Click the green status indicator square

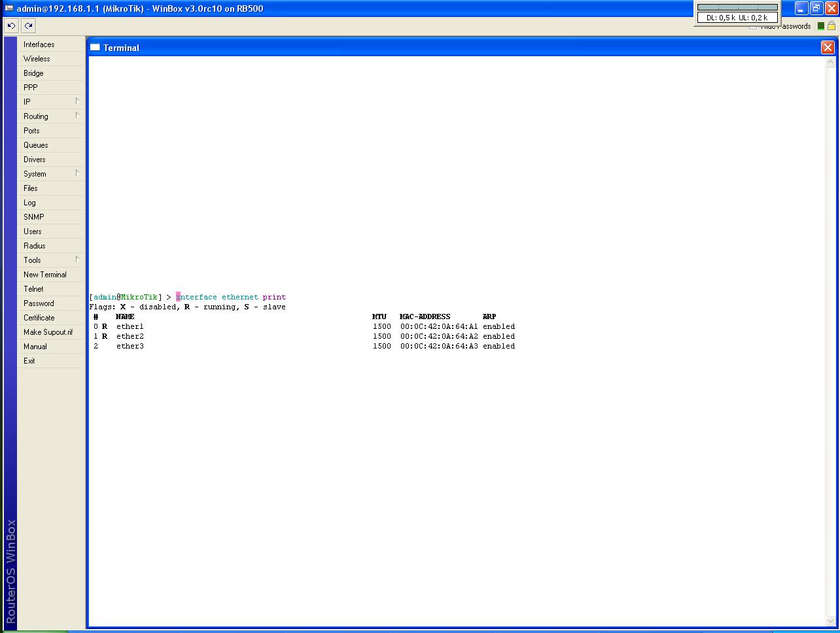pyautogui.click(x=821, y=26)
